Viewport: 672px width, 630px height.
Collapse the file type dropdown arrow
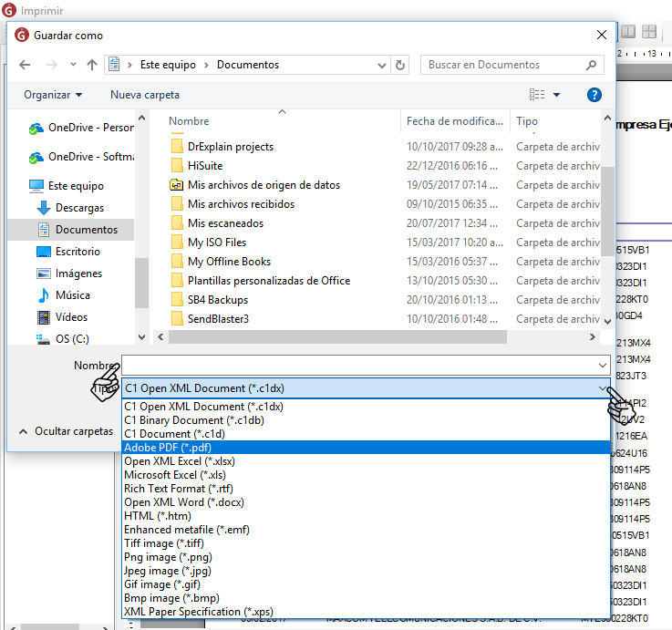tap(602, 388)
